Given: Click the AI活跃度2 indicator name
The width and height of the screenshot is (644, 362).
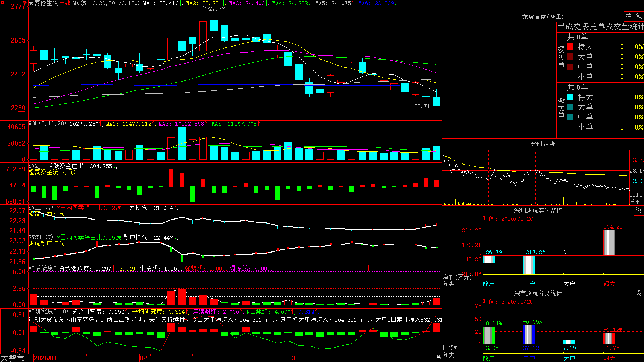Looking at the screenshot, I should (x=42, y=268).
